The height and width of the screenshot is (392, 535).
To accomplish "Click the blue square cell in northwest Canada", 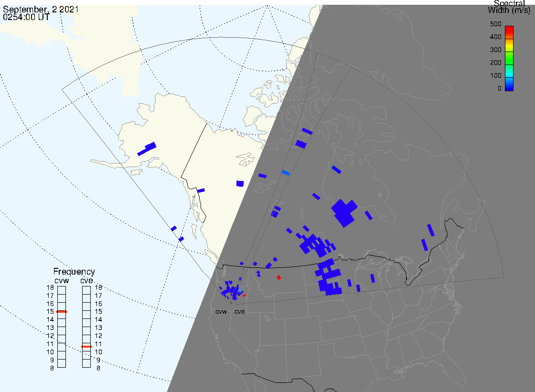I will [240, 183].
